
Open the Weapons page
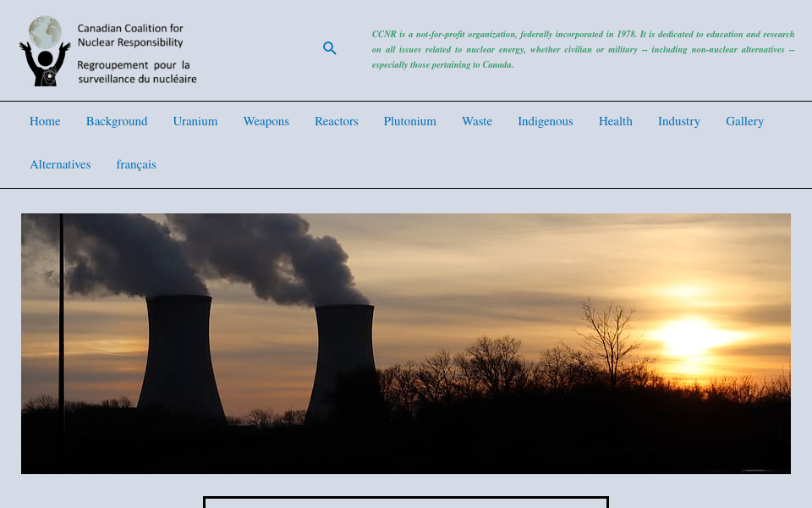pos(266,121)
